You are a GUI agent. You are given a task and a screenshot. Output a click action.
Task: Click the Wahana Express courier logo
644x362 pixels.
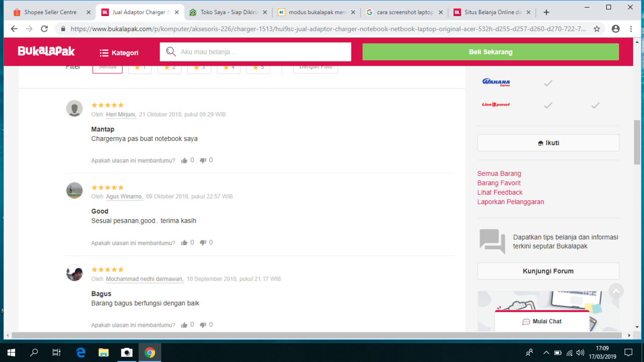click(x=496, y=82)
